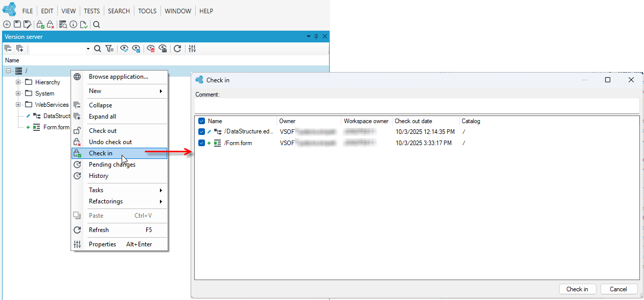644x300 pixels.
Task: Click the eye icon with ghost
Action: 163,49
